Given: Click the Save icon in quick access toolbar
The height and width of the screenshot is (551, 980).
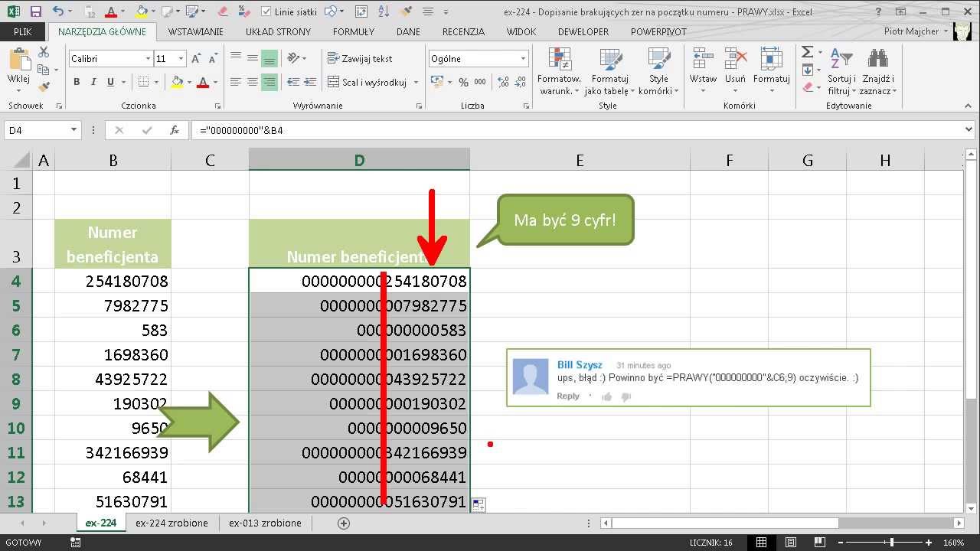Looking at the screenshot, I should [35, 11].
